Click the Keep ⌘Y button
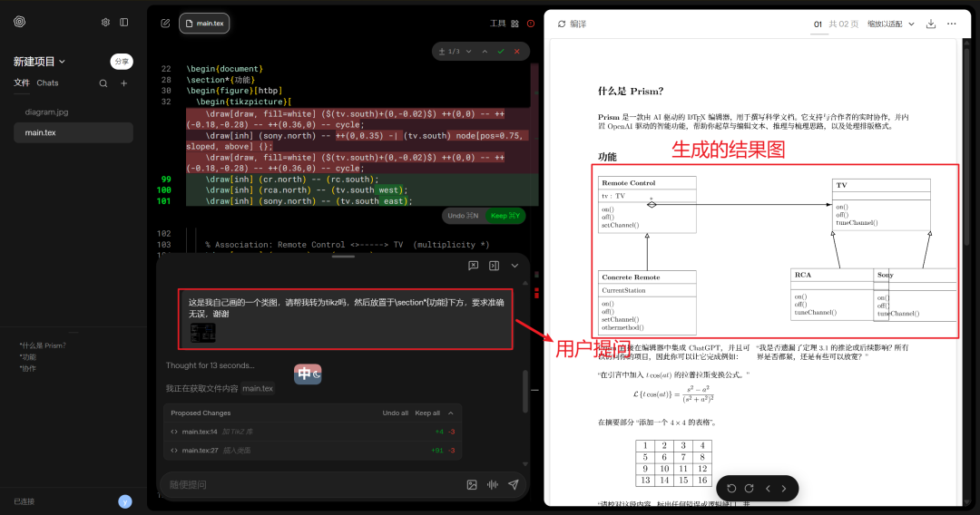The width and height of the screenshot is (980, 515). (x=505, y=216)
